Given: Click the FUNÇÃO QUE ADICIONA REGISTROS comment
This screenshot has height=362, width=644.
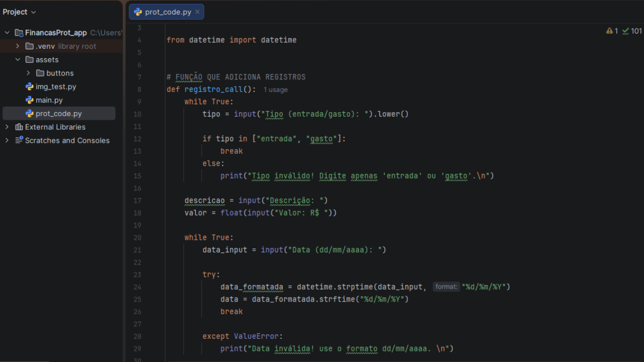Looking at the screenshot, I should [x=236, y=77].
